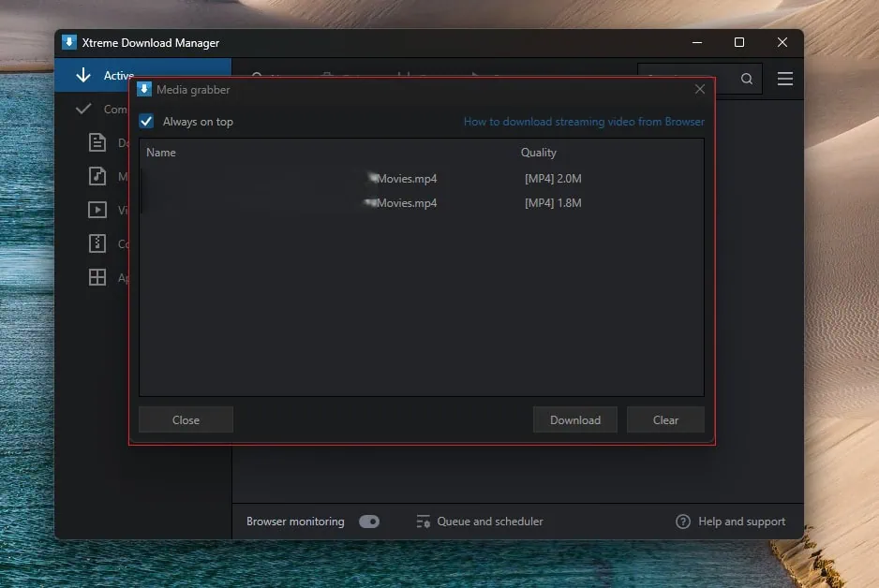Viewport: 879px width, 588px height.
Task: Click the Xtreme Download Manager title bar icon
Action: tap(69, 42)
